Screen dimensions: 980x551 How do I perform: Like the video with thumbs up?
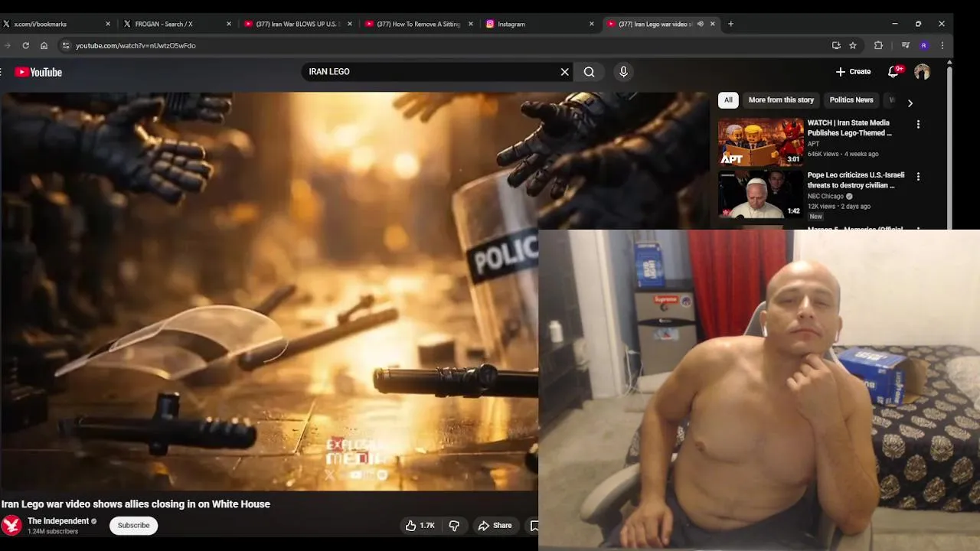pos(420,526)
